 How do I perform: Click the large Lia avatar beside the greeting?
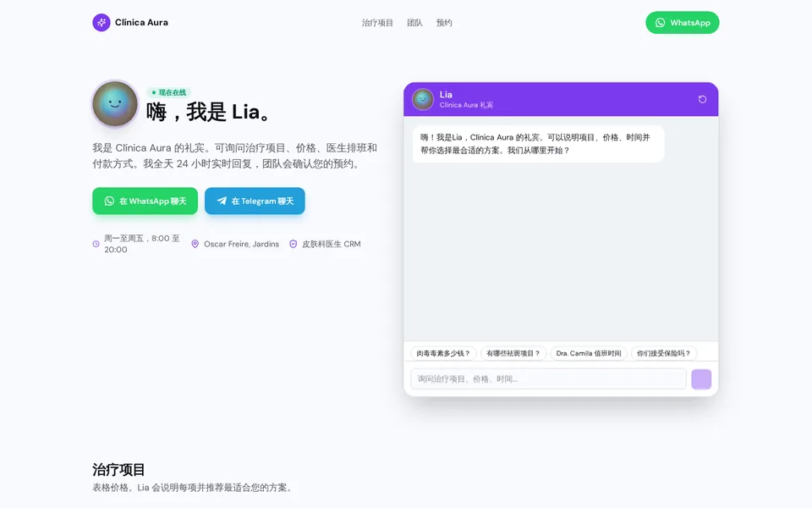click(x=115, y=103)
